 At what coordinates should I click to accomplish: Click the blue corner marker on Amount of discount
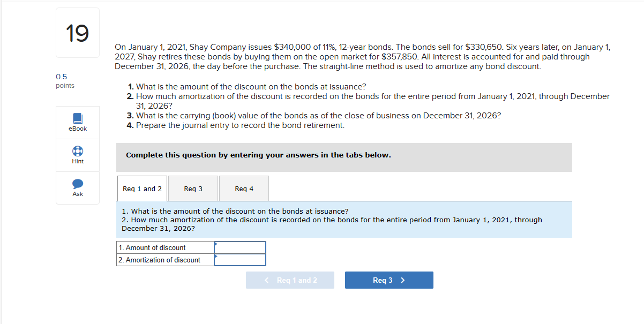(216, 244)
